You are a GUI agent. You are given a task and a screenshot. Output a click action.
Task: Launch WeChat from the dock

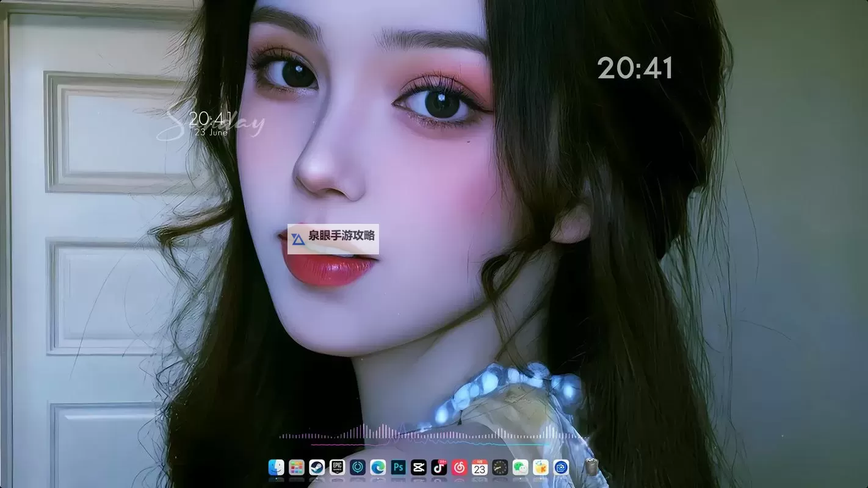(x=520, y=468)
